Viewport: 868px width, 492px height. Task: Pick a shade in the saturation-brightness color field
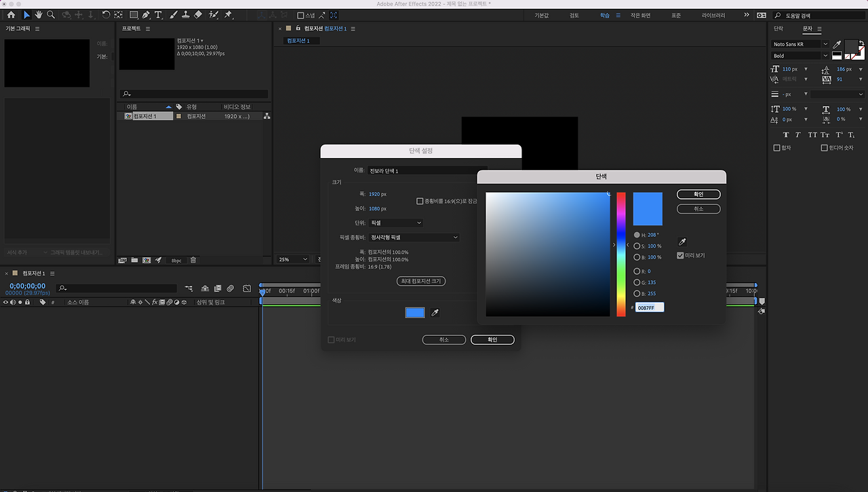click(548, 254)
